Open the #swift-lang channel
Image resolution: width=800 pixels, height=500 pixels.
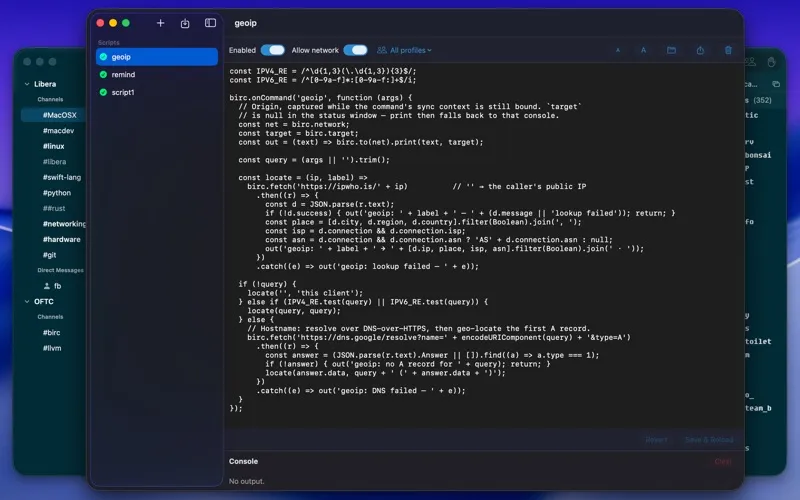pos(62,177)
